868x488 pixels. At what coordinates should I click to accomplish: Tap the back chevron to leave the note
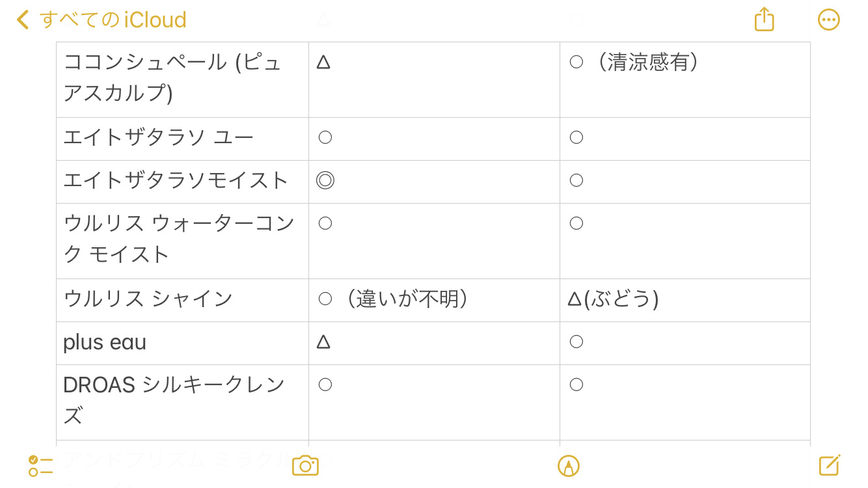coord(21,20)
